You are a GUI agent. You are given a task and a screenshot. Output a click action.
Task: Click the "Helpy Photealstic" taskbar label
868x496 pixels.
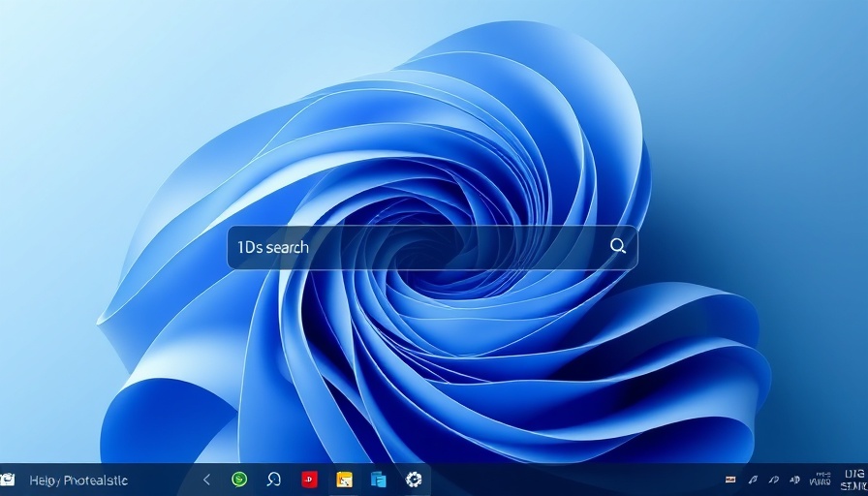78,480
